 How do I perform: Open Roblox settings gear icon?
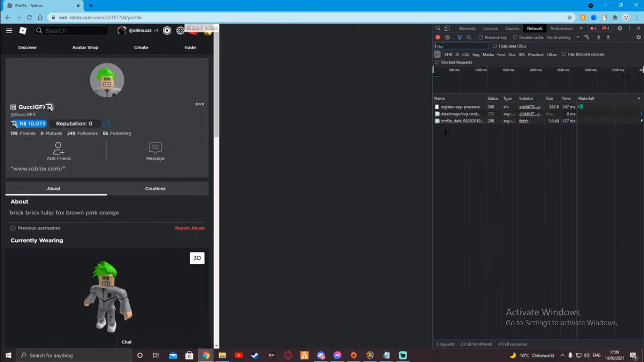click(x=180, y=31)
